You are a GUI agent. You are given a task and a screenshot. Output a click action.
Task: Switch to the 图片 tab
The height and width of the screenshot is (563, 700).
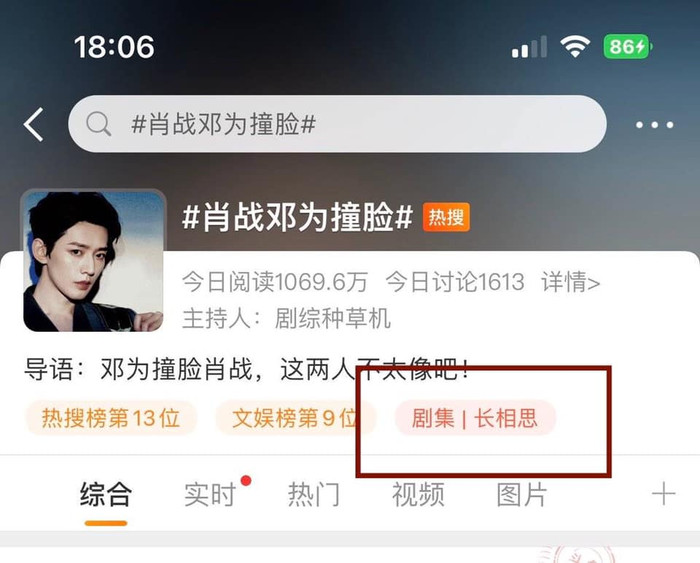click(x=522, y=494)
